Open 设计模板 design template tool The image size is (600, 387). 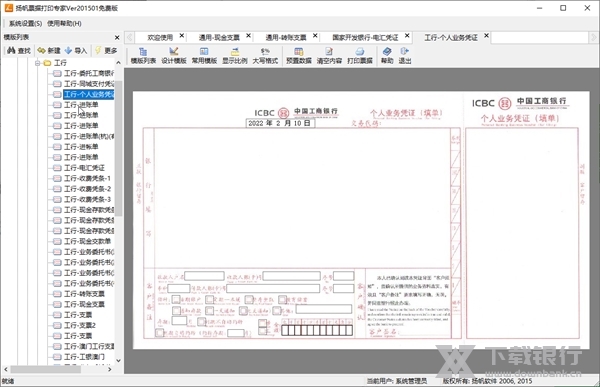tap(174, 56)
